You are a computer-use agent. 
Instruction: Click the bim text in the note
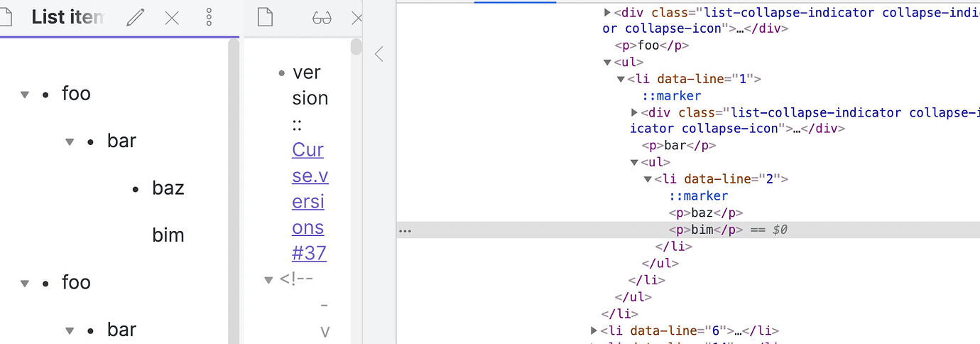[x=168, y=235]
